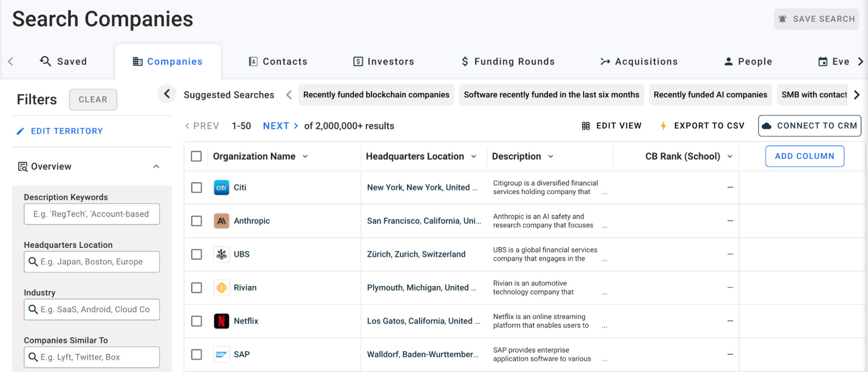Screen dimensions: 868x372
Task: Expand UBS description ellipsis
Action: point(604,260)
